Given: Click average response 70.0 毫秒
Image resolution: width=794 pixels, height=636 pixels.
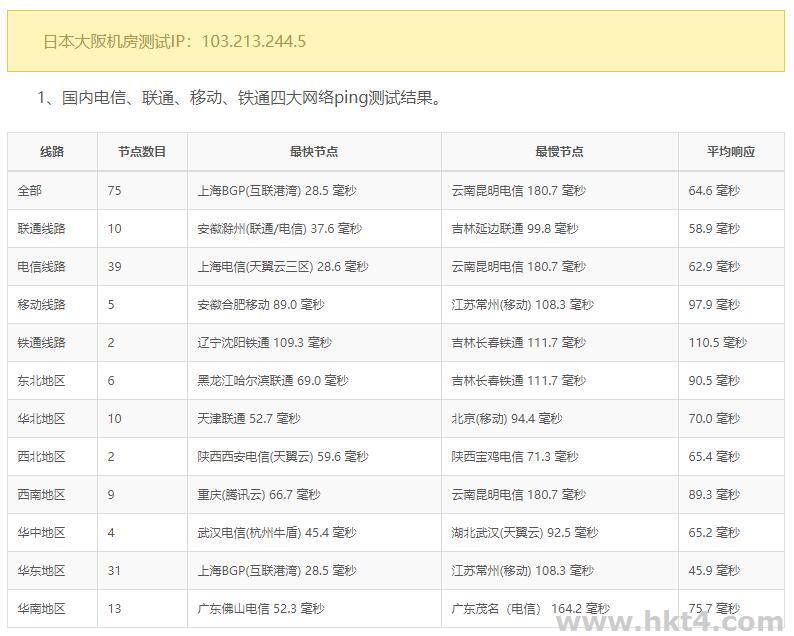Looking at the screenshot, I should [714, 418].
